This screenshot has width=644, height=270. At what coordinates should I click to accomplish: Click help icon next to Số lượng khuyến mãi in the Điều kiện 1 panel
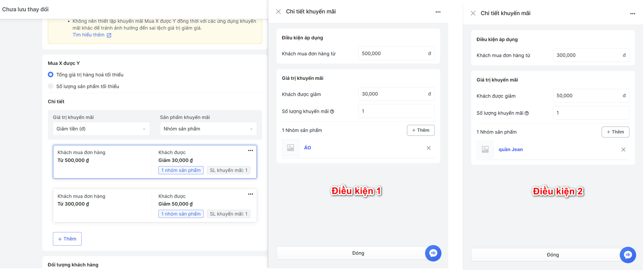pyautogui.click(x=332, y=112)
